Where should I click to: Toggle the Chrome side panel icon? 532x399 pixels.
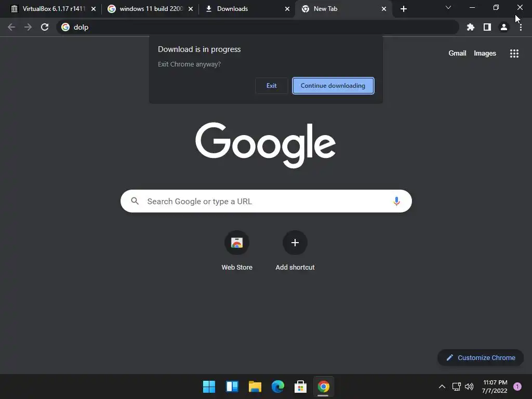click(x=487, y=27)
